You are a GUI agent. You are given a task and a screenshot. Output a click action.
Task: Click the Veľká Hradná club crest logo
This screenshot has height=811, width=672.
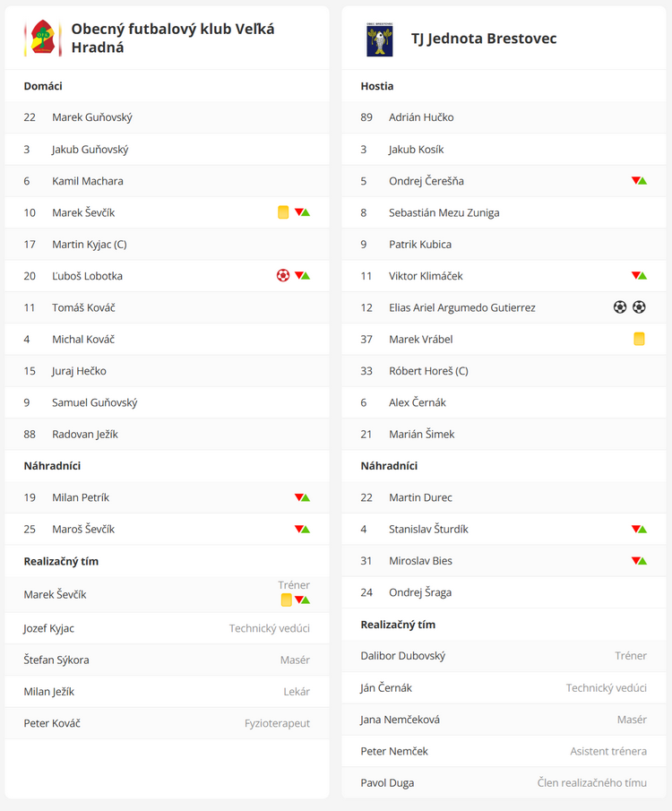(42, 39)
